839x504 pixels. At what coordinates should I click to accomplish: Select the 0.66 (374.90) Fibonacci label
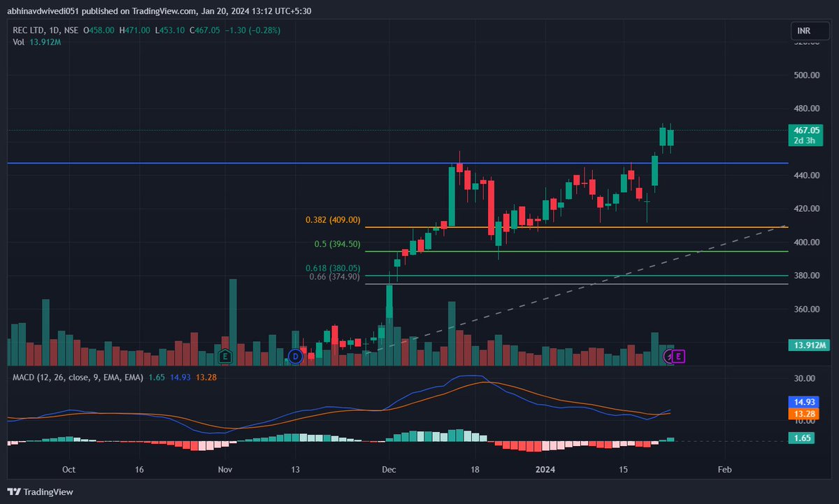click(x=335, y=277)
